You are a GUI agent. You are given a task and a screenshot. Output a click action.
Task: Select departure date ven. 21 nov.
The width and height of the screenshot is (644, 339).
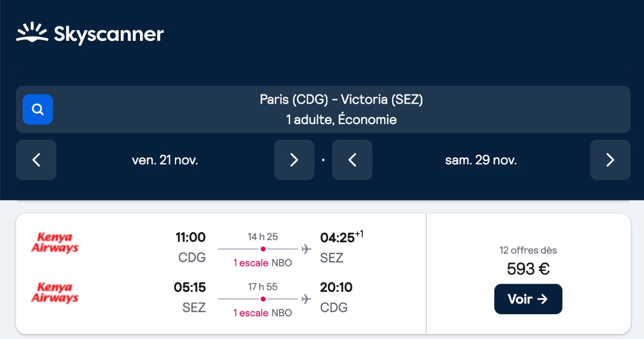point(165,160)
